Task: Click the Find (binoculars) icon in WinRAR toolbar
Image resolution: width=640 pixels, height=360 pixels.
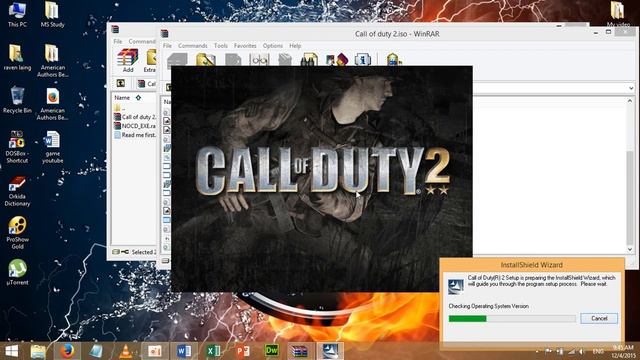Action: (309, 60)
